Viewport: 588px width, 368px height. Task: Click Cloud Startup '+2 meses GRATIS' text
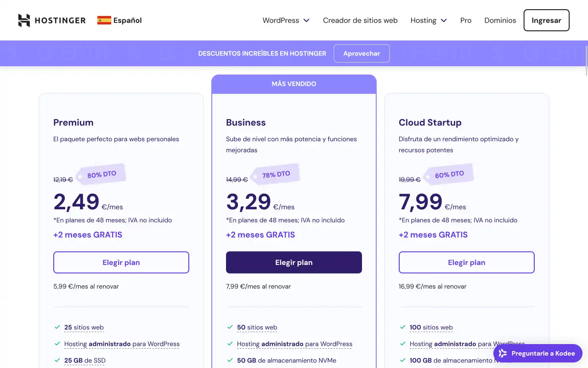tap(433, 235)
